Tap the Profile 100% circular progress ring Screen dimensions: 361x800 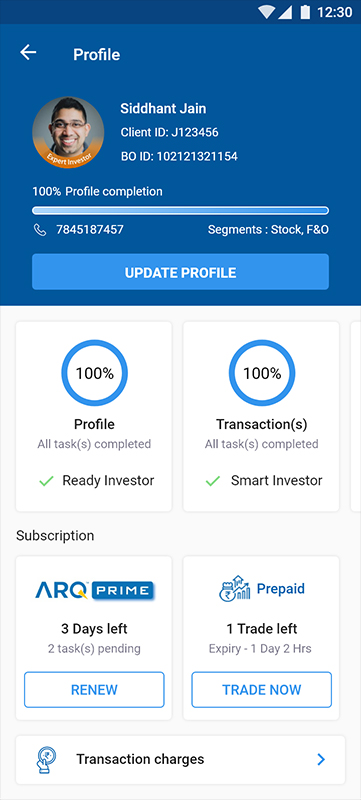click(94, 373)
